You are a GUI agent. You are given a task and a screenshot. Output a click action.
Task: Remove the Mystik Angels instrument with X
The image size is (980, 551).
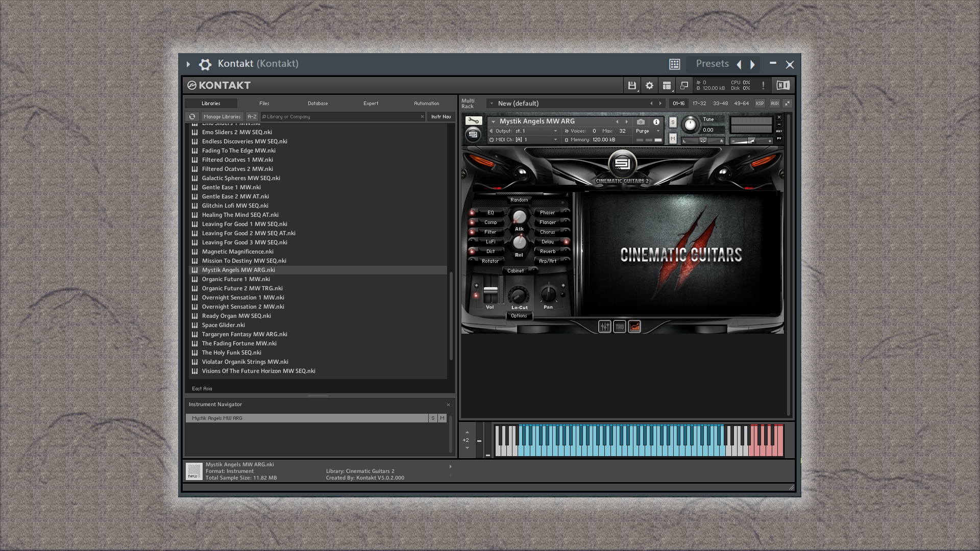pyautogui.click(x=779, y=117)
